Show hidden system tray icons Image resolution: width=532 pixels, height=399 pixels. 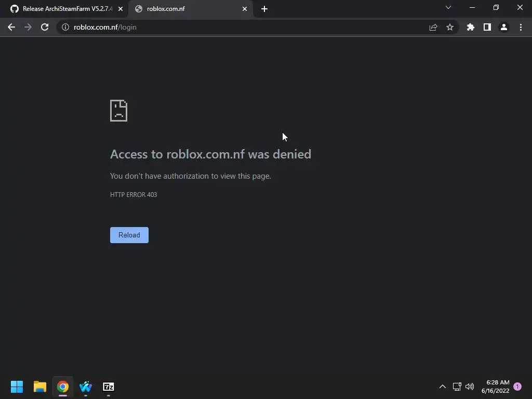(443, 387)
